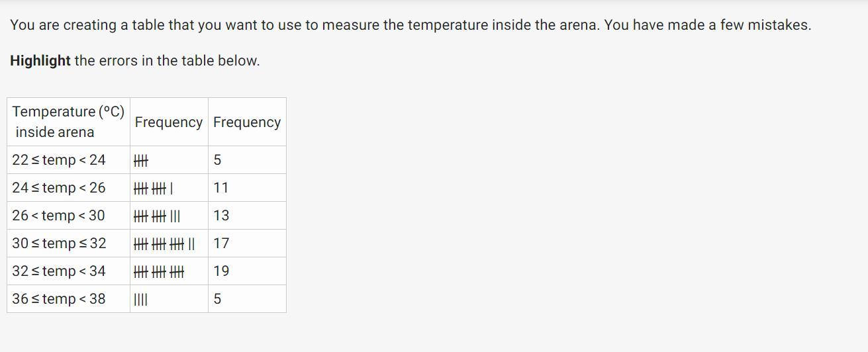
Task: Select the tally marks beside frequency 17
Action: tap(164, 243)
